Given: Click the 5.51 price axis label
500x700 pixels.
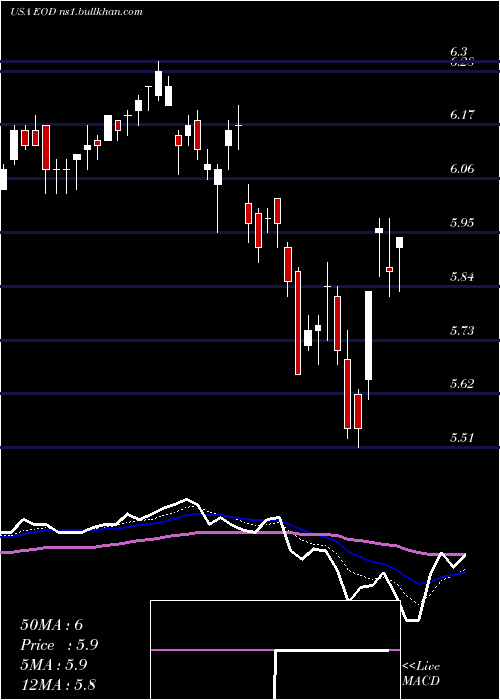Looking at the screenshot, I should pos(462,437).
